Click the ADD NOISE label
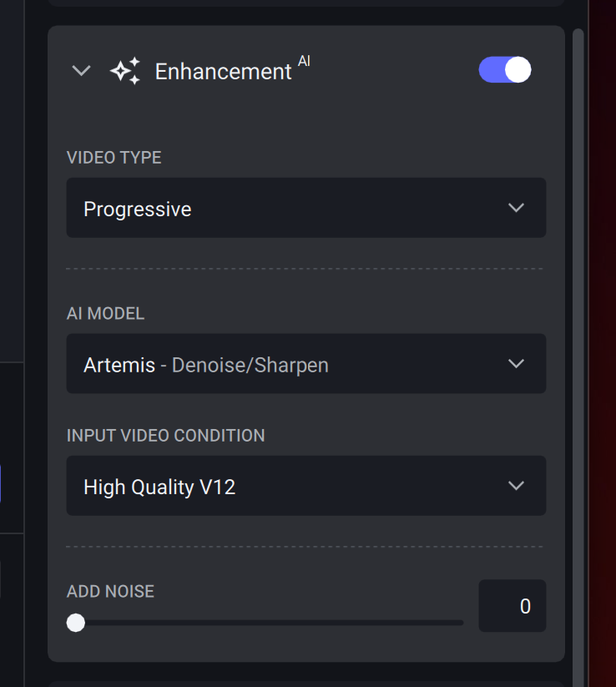The width and height of the screenshot is (616, 687). (110, 591)
